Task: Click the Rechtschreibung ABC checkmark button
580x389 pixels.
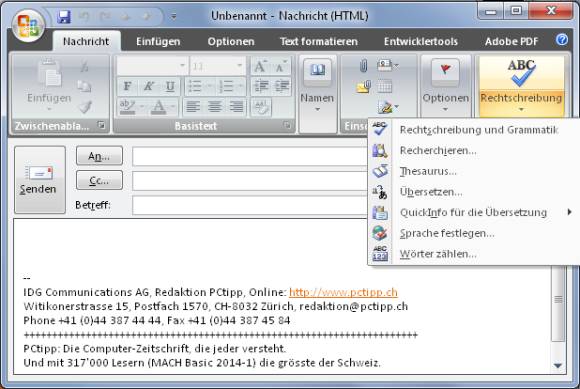Action: (521, 73)
